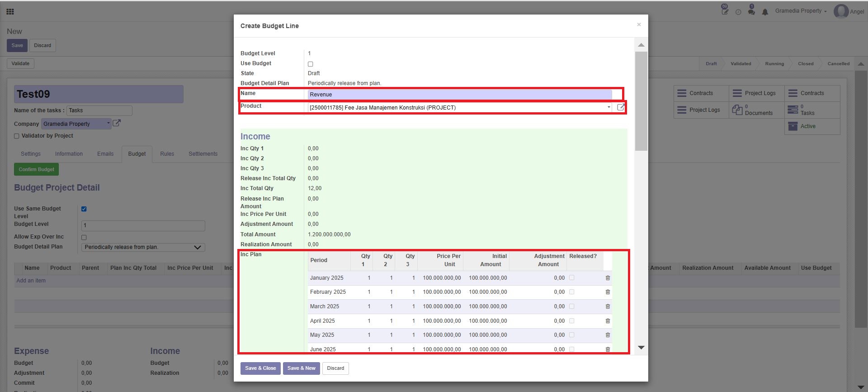The image size is (868, 392).
Task: Select the Running status stage
Action: pos(774,64)
